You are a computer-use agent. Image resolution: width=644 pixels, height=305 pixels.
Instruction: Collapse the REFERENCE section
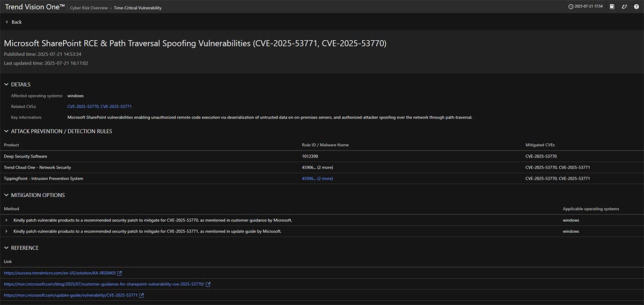(x=6, y=248)
